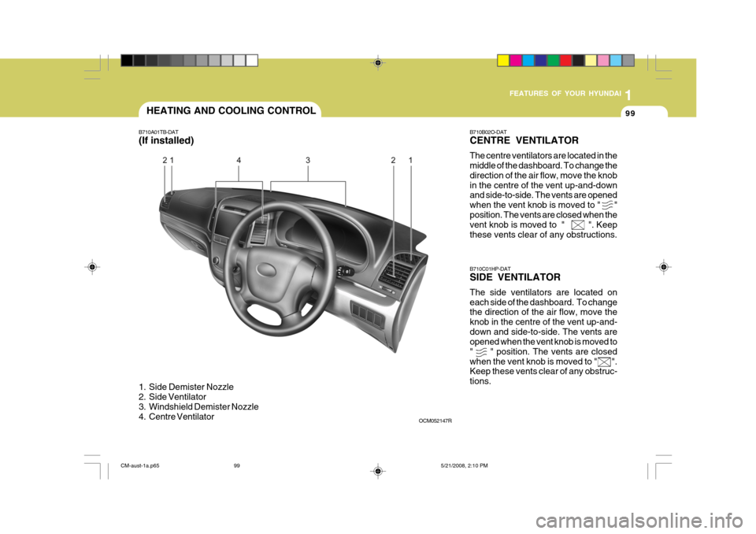Image resolution: width=756 pixels, height=534 pixels.
Task: Click the registration crosshair on the right margin
Action: pos(663,267)
